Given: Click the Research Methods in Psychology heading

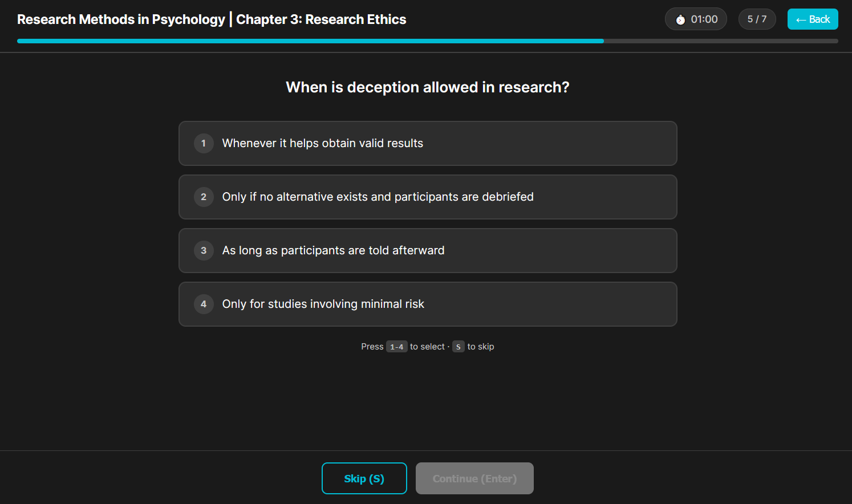Looking at the screenshot, I should pos(121,19).
